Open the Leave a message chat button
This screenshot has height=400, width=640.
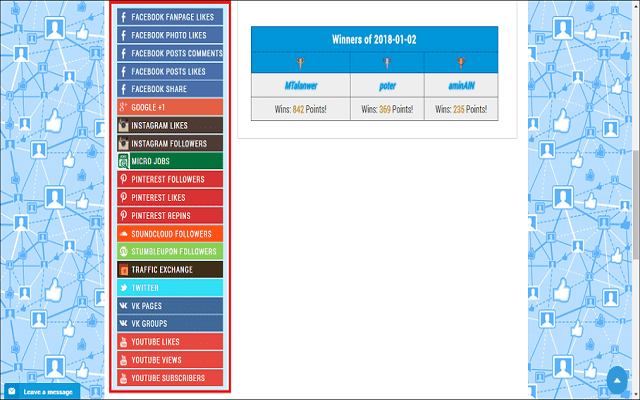coord(41,391)
